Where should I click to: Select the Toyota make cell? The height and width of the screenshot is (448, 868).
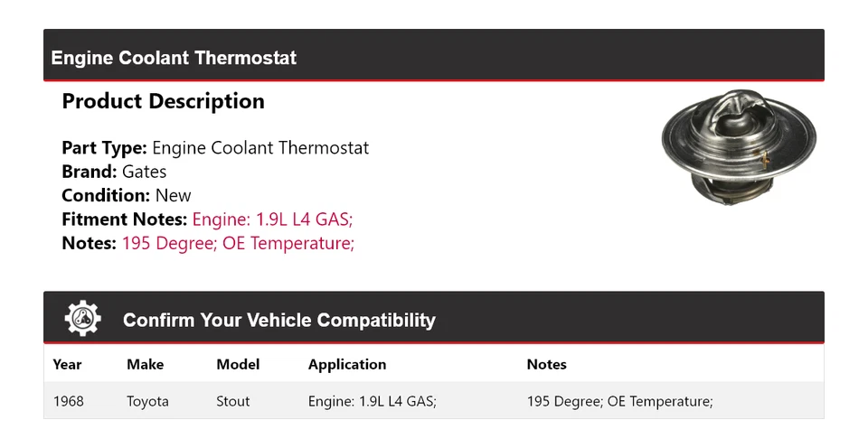point(147,401)
